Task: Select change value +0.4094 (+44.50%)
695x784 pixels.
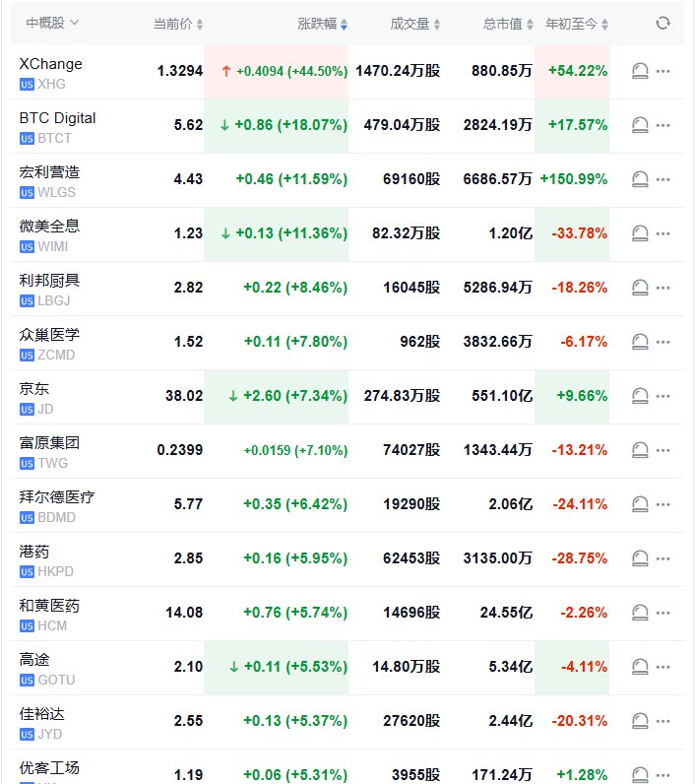Action: (x=291, y=71)
